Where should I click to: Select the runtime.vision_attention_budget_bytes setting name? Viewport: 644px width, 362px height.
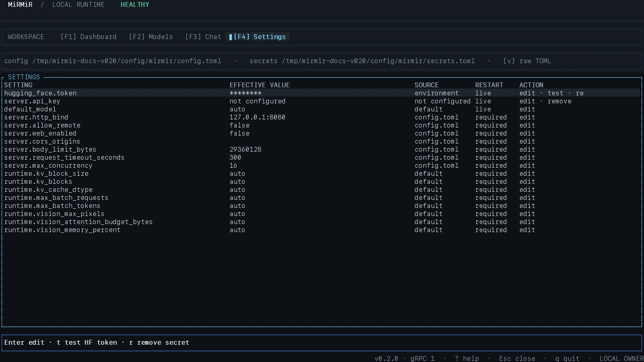pyautogui.click(x=78, y=222)
